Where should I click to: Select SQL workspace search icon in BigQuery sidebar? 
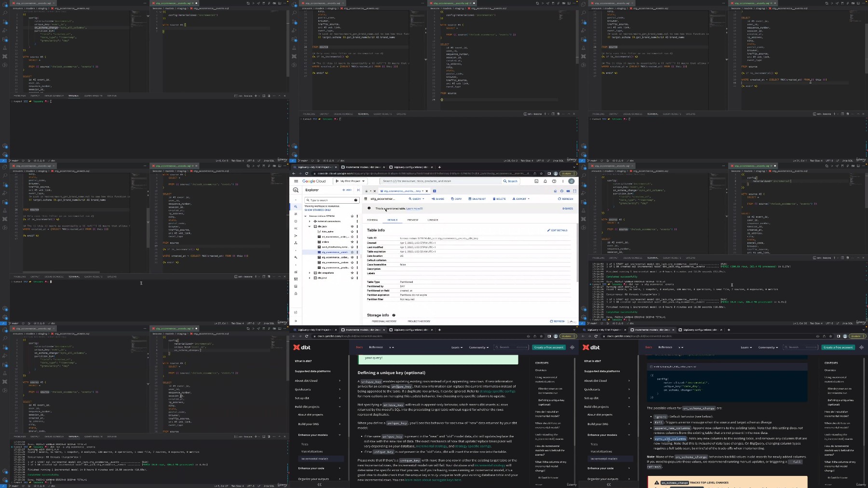(x=296, y=207)
